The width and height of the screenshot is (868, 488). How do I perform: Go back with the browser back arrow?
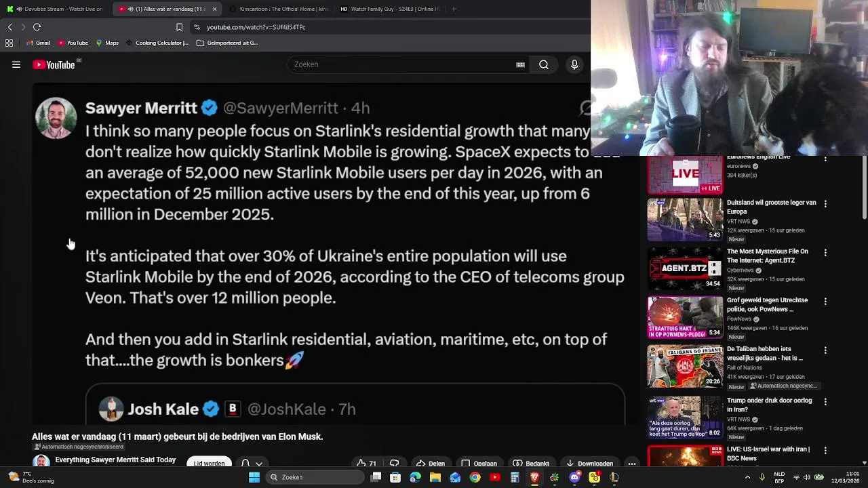pyautogui.click(x=9, y=27)
